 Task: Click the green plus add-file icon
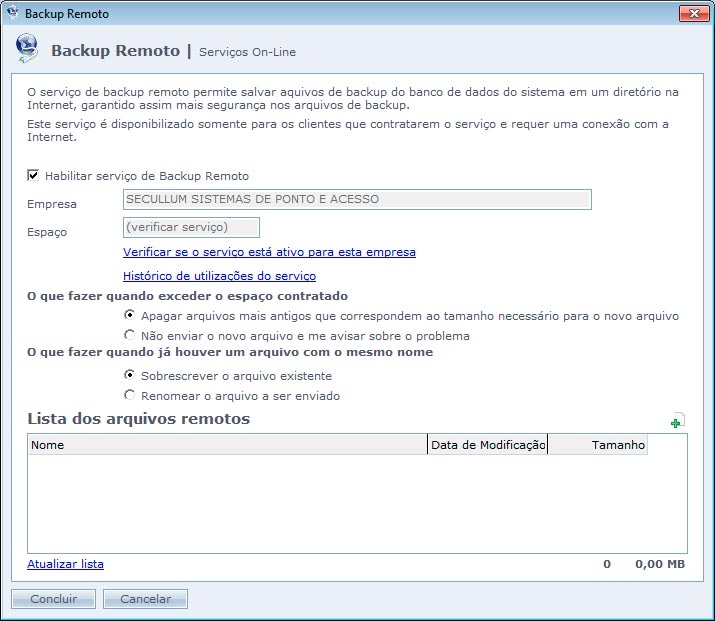[677, 422]
